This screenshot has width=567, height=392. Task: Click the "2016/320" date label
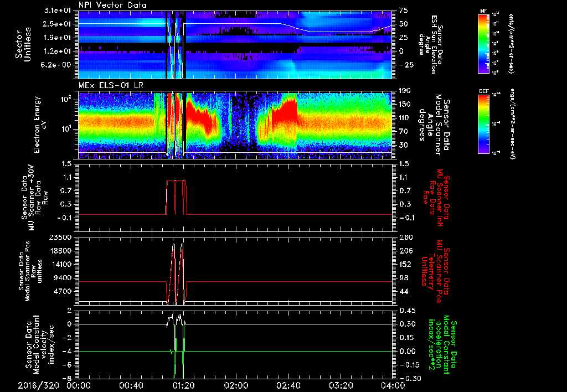tap(39, 386)
